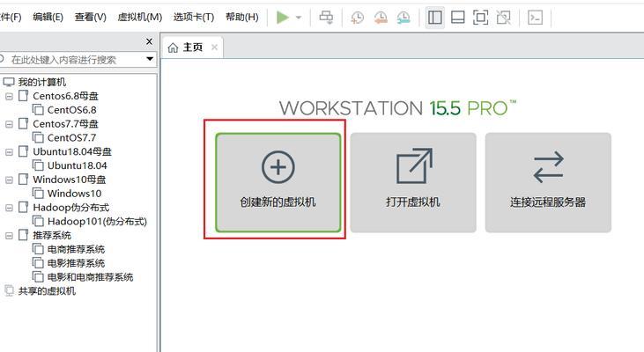Click the 共享的虚拟机 icon
This screenshot has width=644, height=352.
(9, 291)
